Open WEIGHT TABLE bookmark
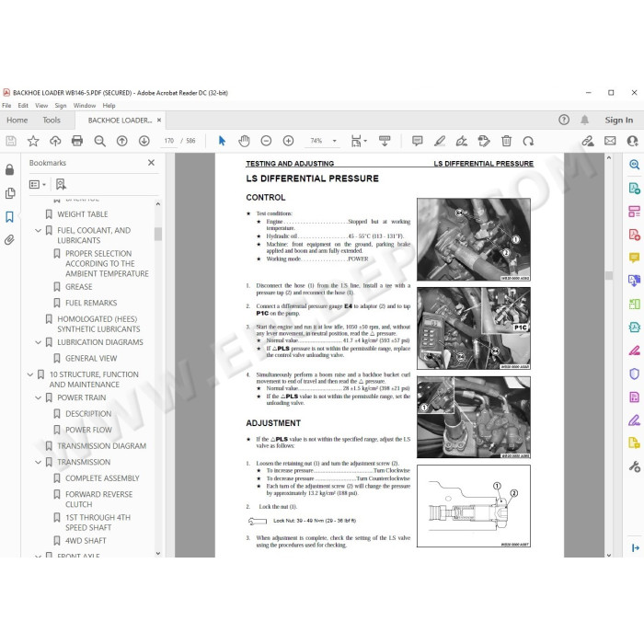Image resolution: width=644 pixels, height=644 pixels. 83,214
